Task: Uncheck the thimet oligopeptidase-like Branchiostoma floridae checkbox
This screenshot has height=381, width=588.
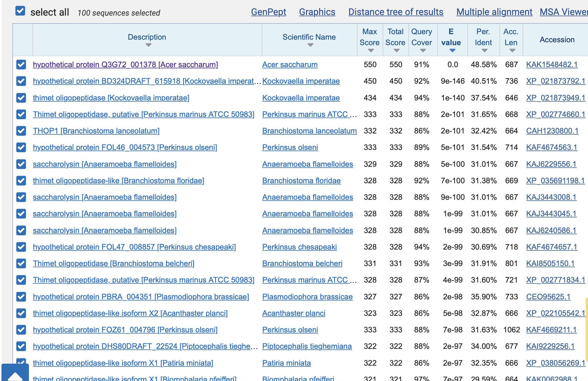Action: tap(21, 181)
